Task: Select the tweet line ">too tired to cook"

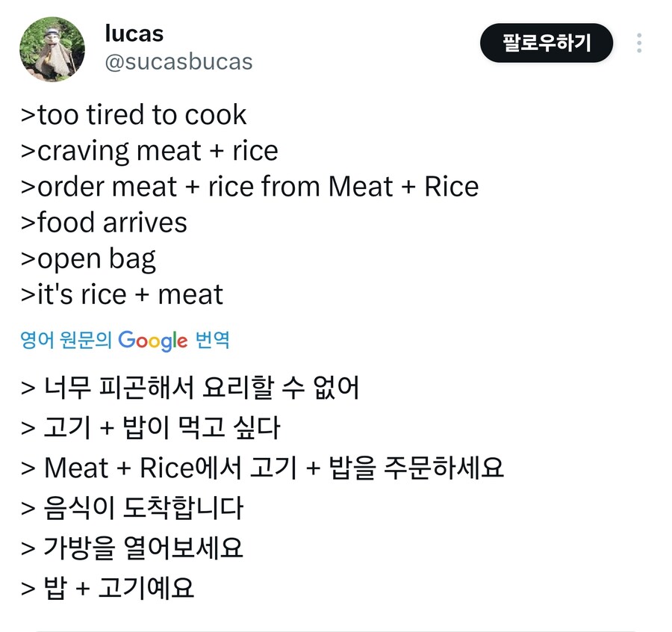Action: [x=134, y=114]
